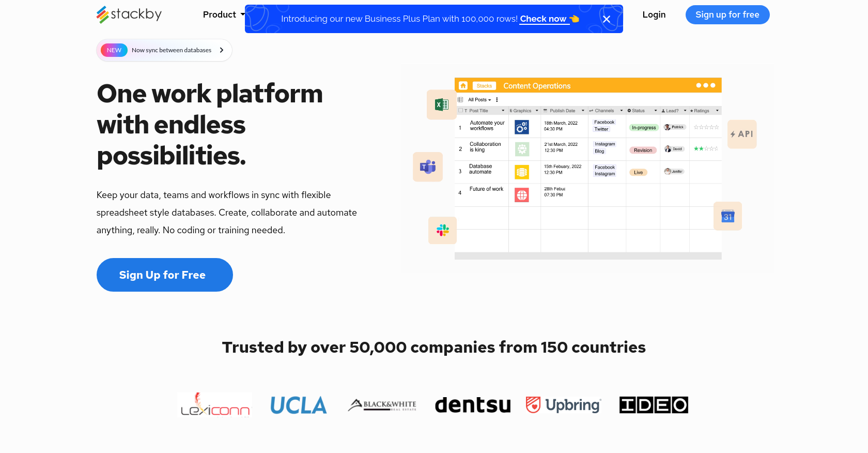Click the Live status tag
868x453 pixels.
point(638,173)
